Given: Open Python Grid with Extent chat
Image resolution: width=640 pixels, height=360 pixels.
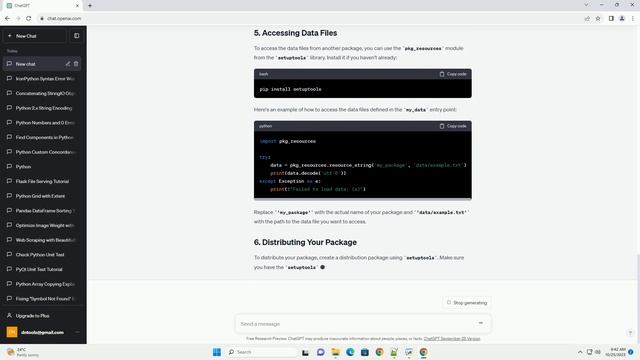Looking at the screenshot, I should (x=43, y=196).
